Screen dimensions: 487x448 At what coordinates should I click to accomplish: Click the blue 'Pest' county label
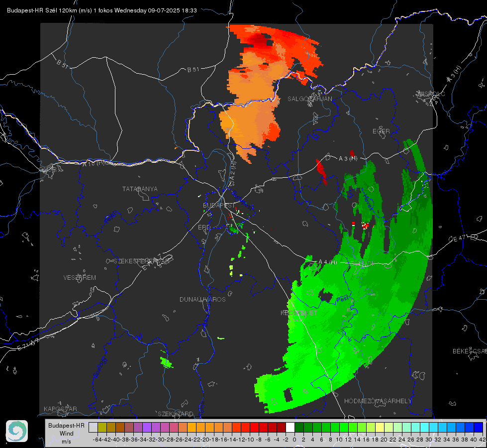tap(343, 299)
